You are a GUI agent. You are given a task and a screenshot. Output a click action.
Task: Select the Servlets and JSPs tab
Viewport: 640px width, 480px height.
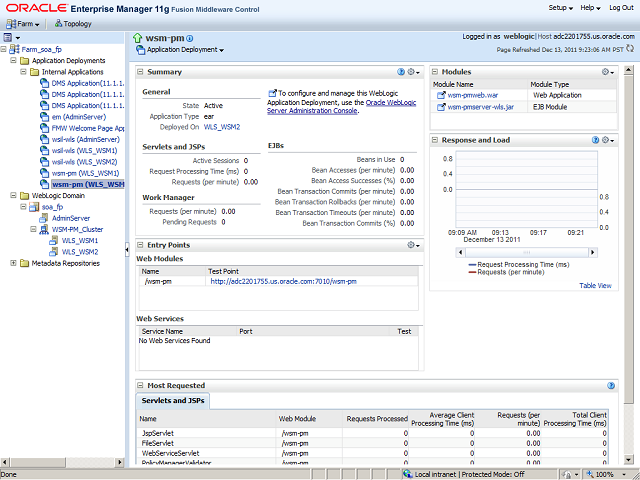coord(174,401)
